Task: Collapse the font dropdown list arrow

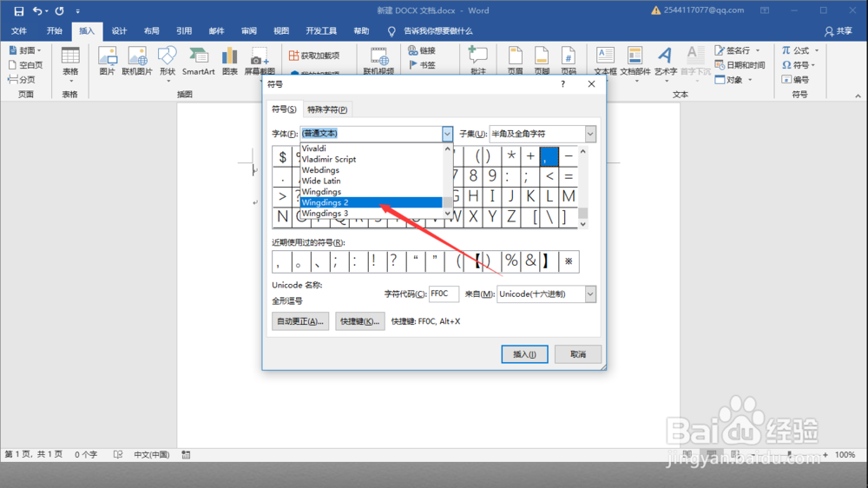Action: (447, 134)
